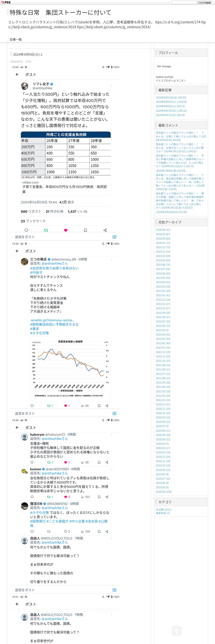The width and height of the screenshot is (215, 644).
Task: Open the 記事一覧 tab
Action: [x=16, y=39]
